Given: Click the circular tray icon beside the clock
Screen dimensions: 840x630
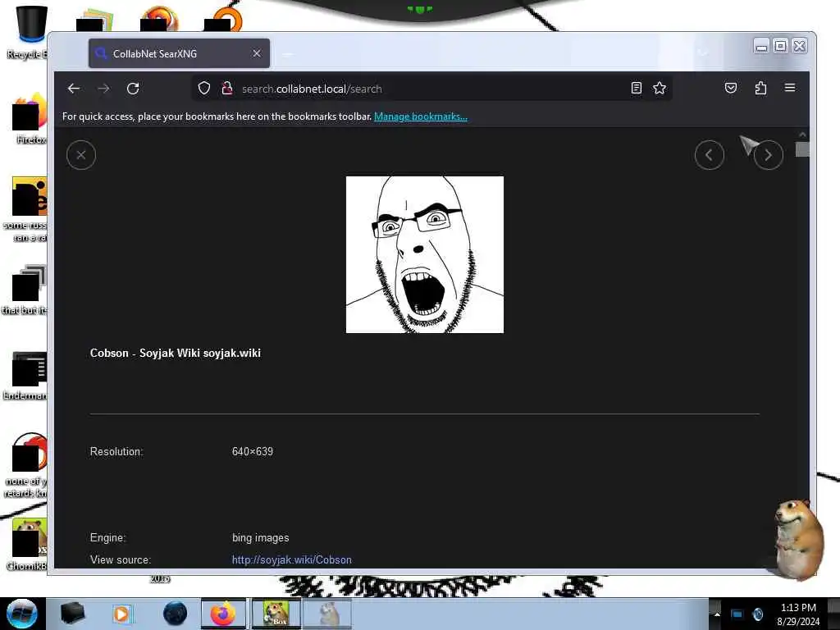Looking at the screenshot, I should [x=757, y=614].
